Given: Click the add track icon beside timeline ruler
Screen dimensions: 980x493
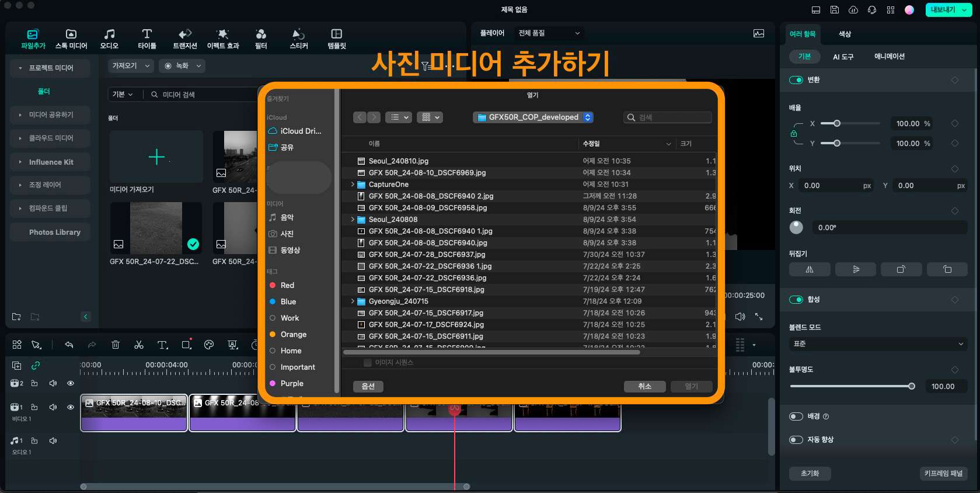Looking at the screenshot, I should coord(17,366).
